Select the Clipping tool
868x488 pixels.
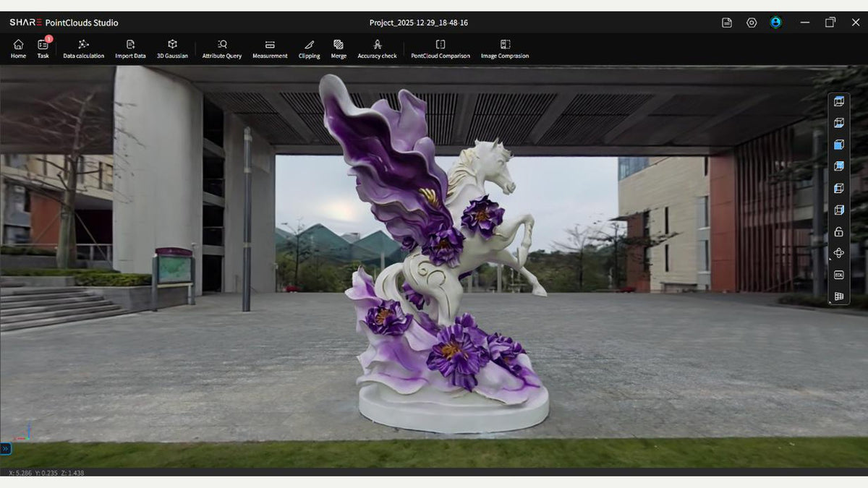(x=309, y=49)
